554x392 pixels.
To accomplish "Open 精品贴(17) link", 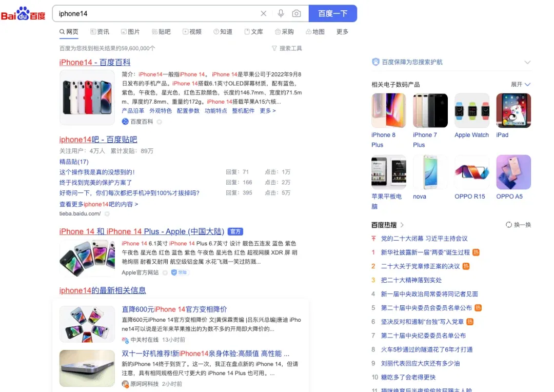I will 74,162.
